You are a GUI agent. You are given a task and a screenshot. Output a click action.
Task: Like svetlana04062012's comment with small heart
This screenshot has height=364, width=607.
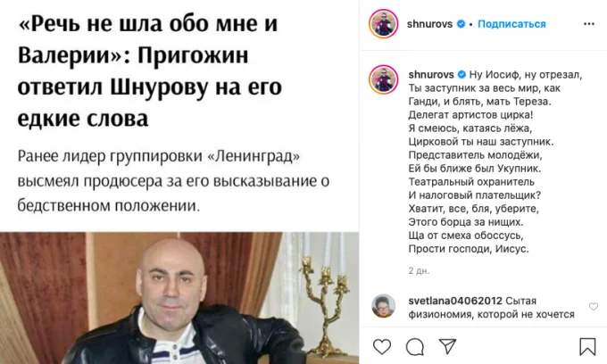(593, 307)
